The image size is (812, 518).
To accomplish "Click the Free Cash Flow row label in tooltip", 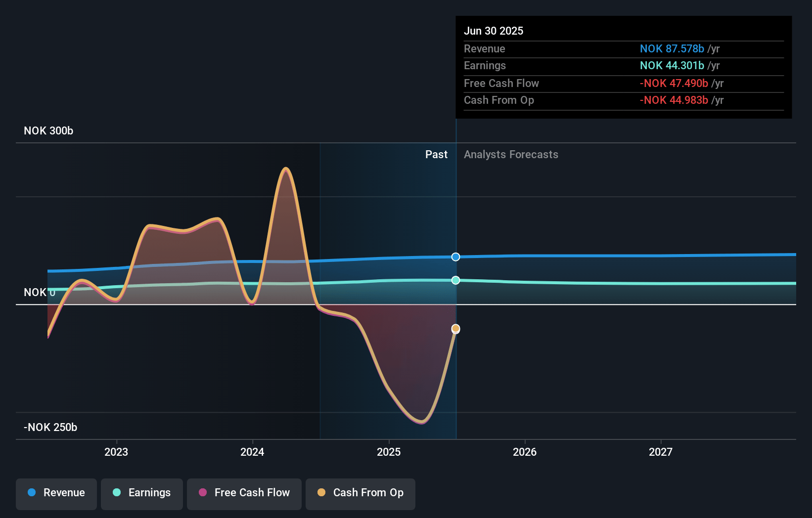I will (x=501, y=83).
